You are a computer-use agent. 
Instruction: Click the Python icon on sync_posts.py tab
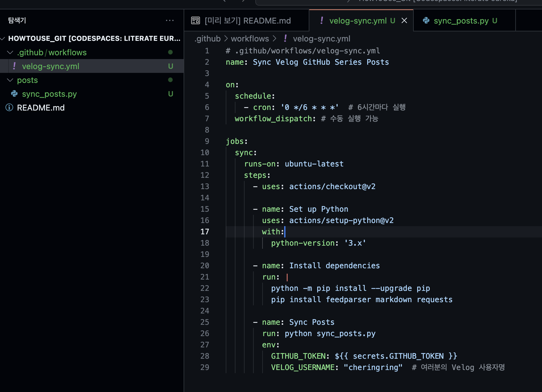click(x=426, y=20)
